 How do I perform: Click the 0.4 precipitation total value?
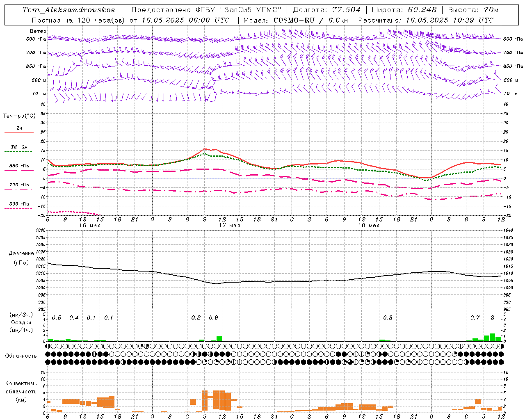[74, 318]
